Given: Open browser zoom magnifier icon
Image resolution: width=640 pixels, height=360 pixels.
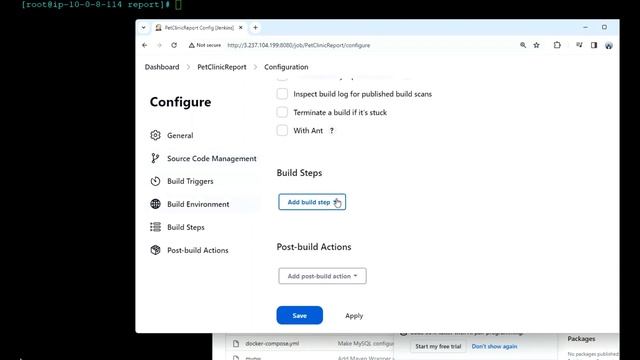Looking at the screenshot, I should click(523, 45).
